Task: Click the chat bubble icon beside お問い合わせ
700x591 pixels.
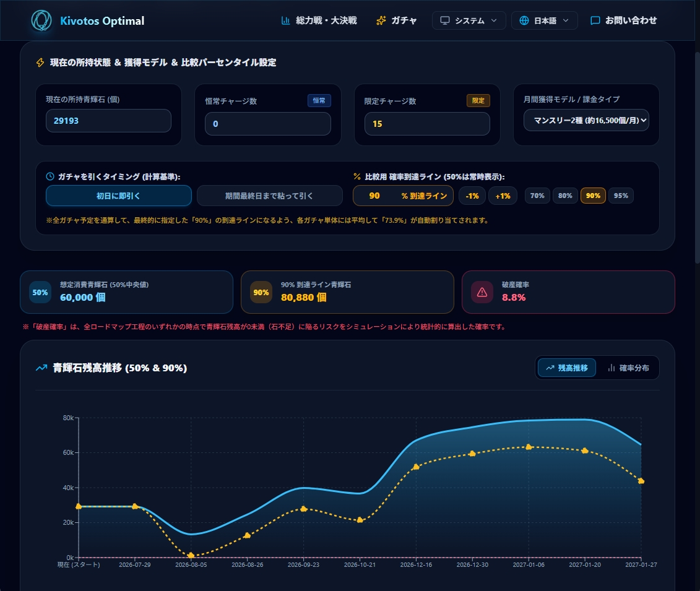Action: (595, 20)
